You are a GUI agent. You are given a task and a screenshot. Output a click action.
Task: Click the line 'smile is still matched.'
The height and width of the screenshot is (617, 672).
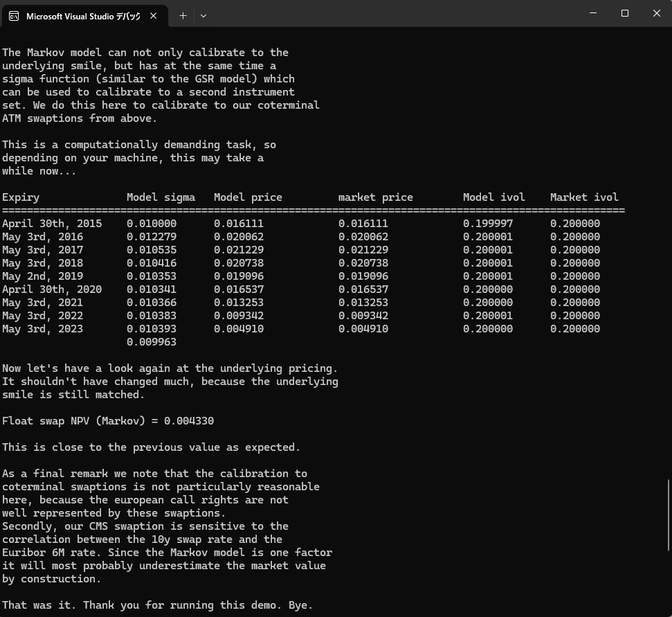coord(73,395)
